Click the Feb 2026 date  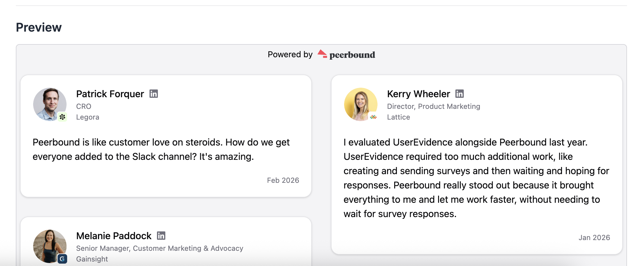coord(283,180)
